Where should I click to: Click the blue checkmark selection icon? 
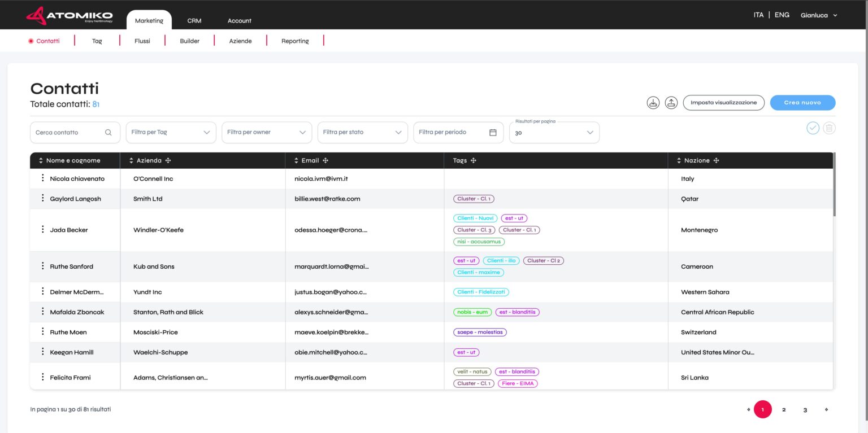click(x=813, y=128)
